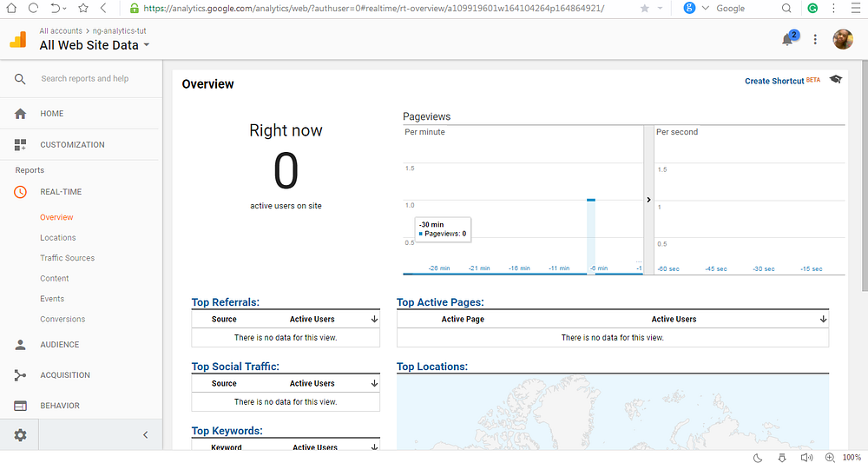Image resolution: width=868 pixels, height=463 pixels.
Task: Click the undo/back history arrow icon
Action: click(x=56, y=9)
